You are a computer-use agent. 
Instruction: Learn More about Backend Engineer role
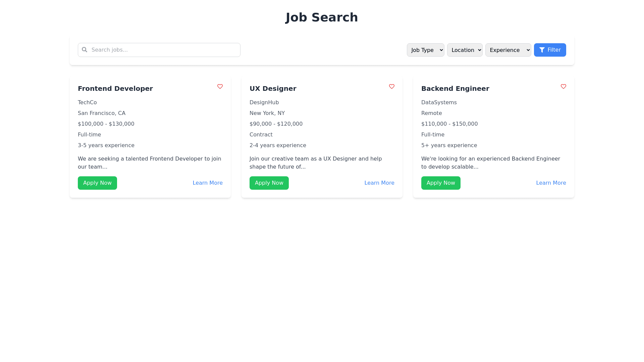click(x=551, y=183)
